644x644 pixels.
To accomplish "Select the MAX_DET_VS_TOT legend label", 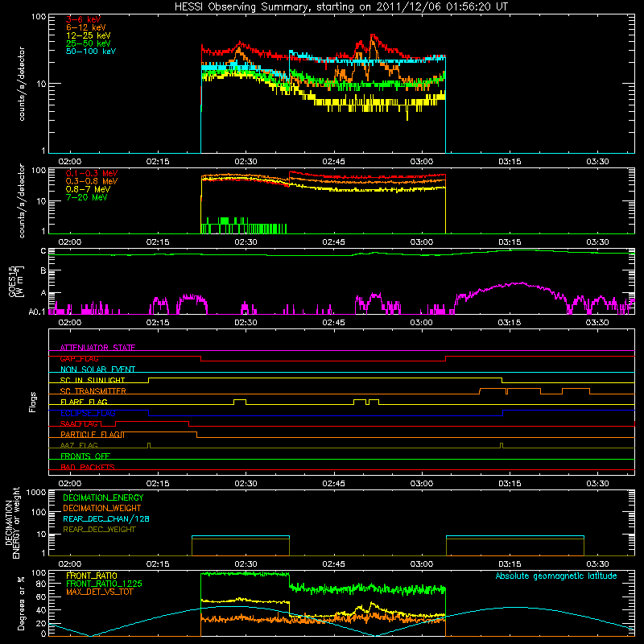I will click(99, 592).
